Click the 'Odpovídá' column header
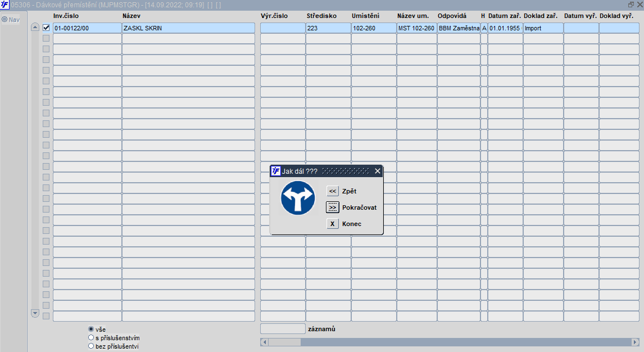Image resolution: width=644 pixels, height=352 pixels. [x=452, y=16]
